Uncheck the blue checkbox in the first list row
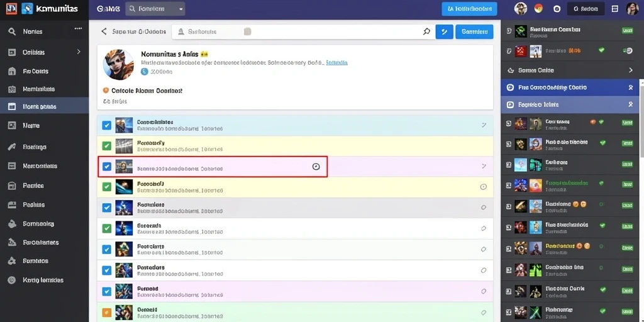 pos(107,125)
